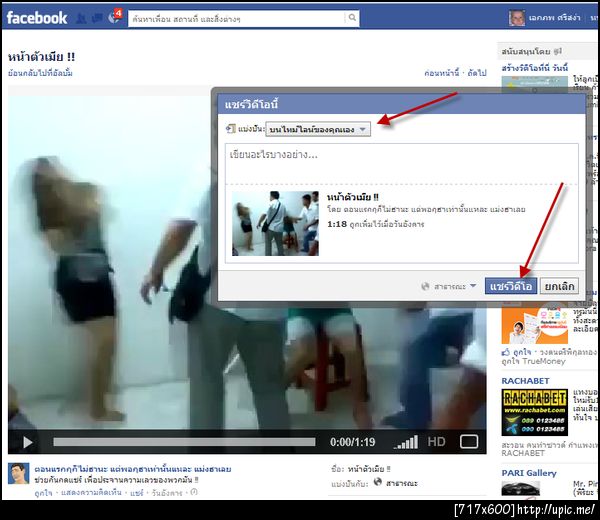Open the profile name link in header
The width and height of the screenshot is (600, 520).
554,18
